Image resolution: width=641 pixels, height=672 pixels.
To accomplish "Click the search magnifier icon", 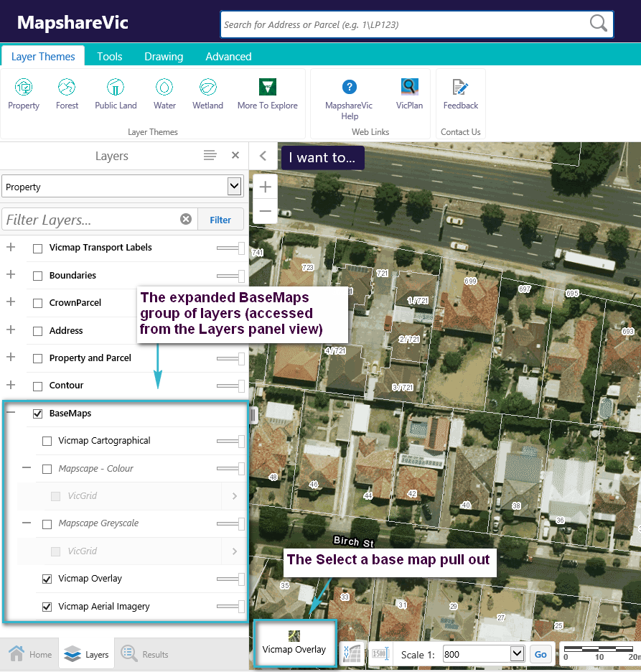I will click(598, 23).
